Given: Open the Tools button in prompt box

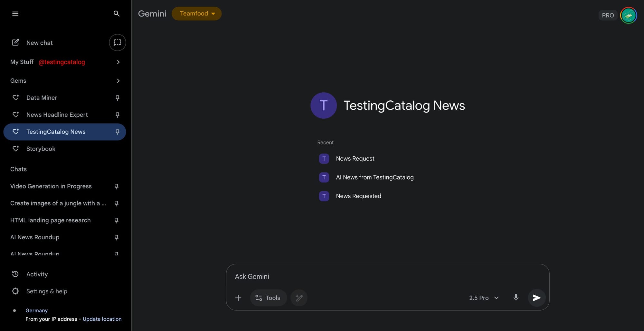Looking at the screenshot, I should pos(268,298).
